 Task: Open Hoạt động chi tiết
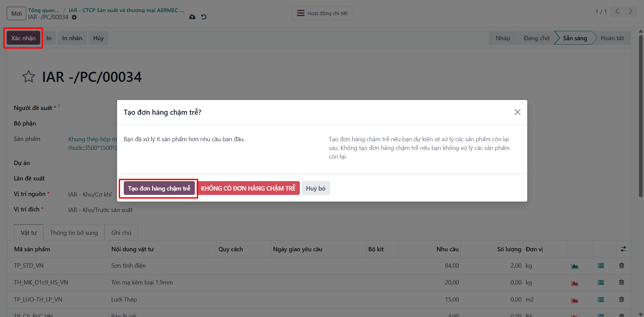pos(322,13)
